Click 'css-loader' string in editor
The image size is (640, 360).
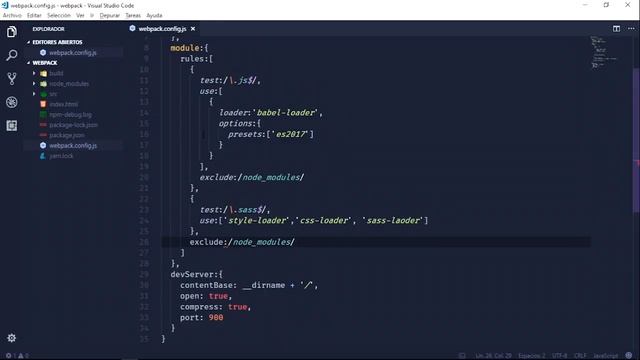coord(325,220)
